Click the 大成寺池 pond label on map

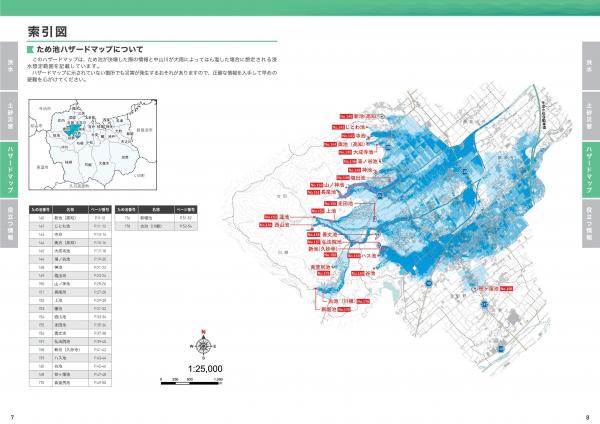click(361, 152)
